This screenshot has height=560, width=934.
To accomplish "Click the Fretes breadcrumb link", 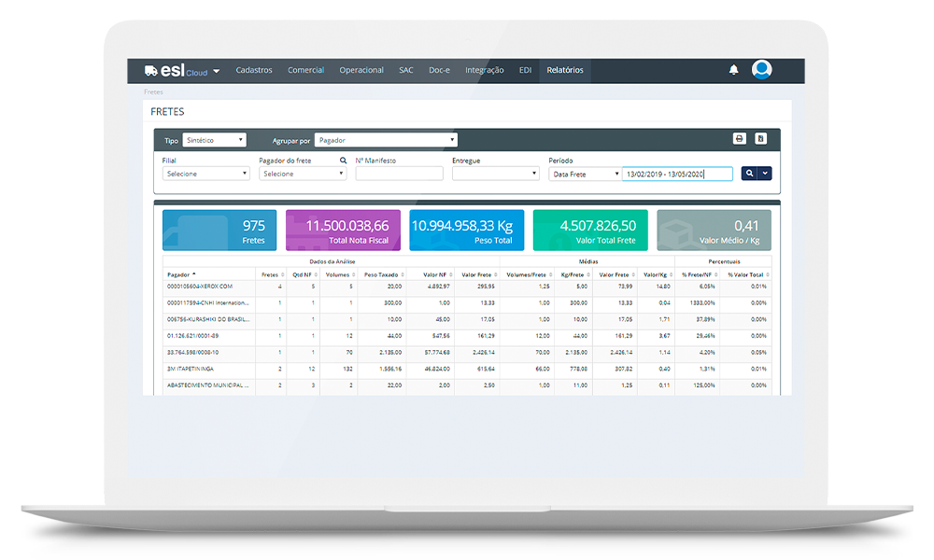I will coord(153,92).
